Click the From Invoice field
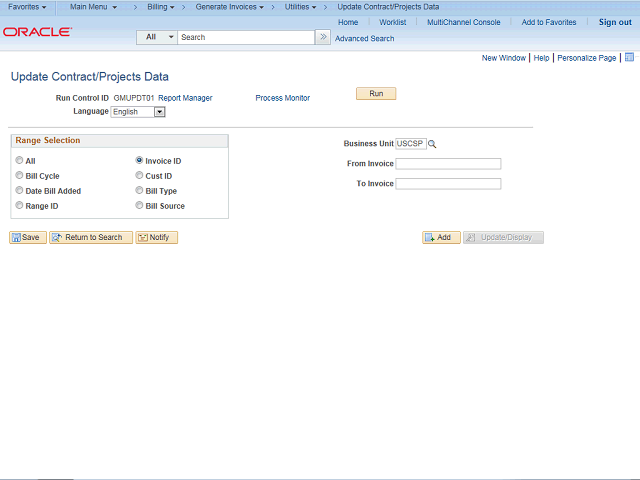 point(448,164)
